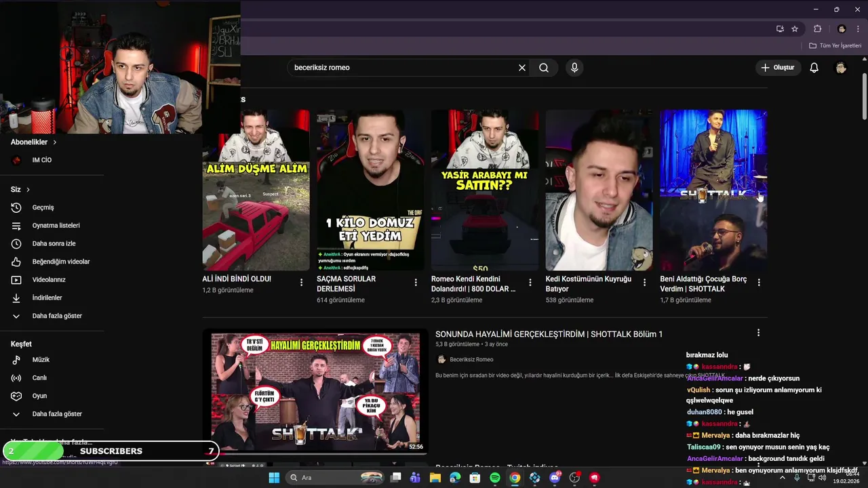Expand the Siz section chevron
Viewport: 868px width, 488px height.
click(x=28, y=190)
